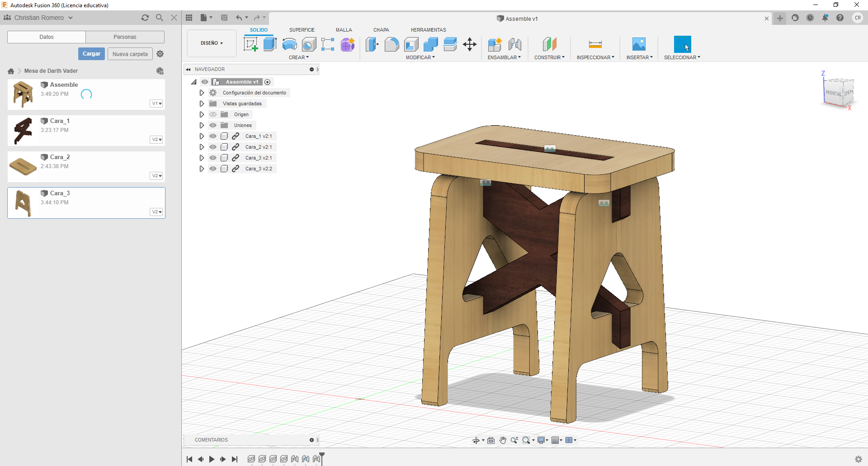Switch to the CHAPA tab
Viewport: 868px width, 466px height.
coord(381,30)
